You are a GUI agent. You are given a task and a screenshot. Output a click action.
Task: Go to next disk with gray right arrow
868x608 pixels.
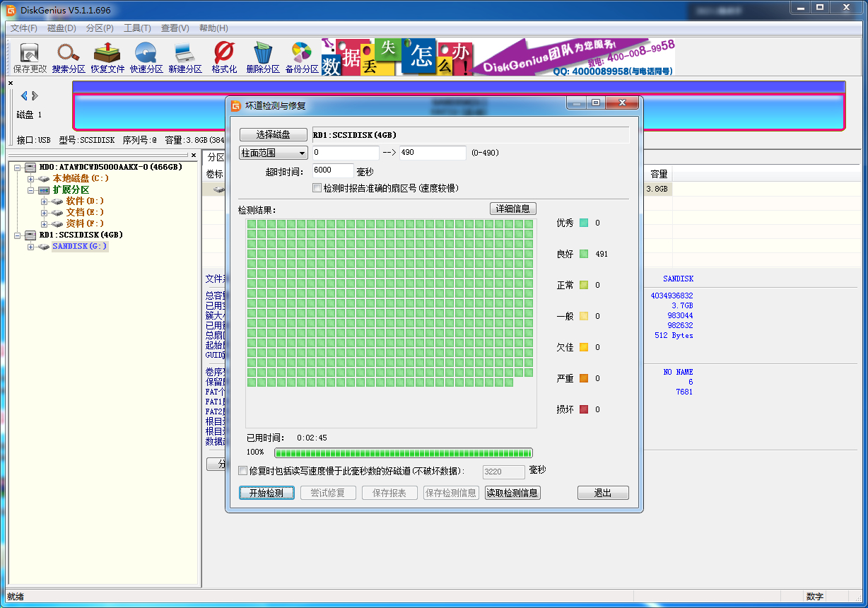35,95
